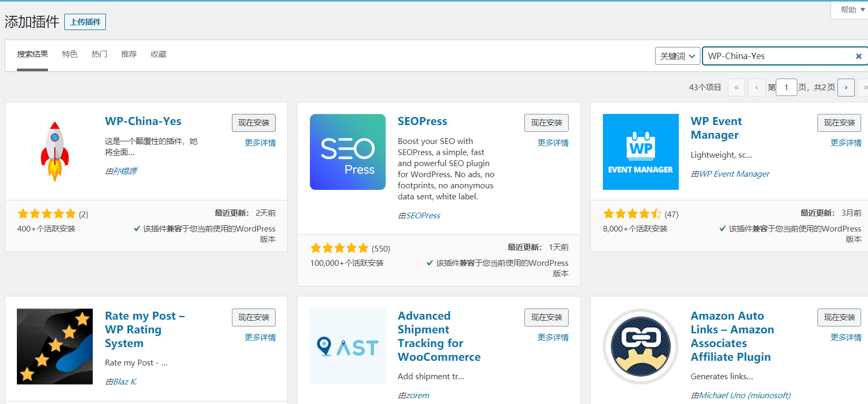
Task: Open Amazon Auto Links title link
Action: (732, 336)
